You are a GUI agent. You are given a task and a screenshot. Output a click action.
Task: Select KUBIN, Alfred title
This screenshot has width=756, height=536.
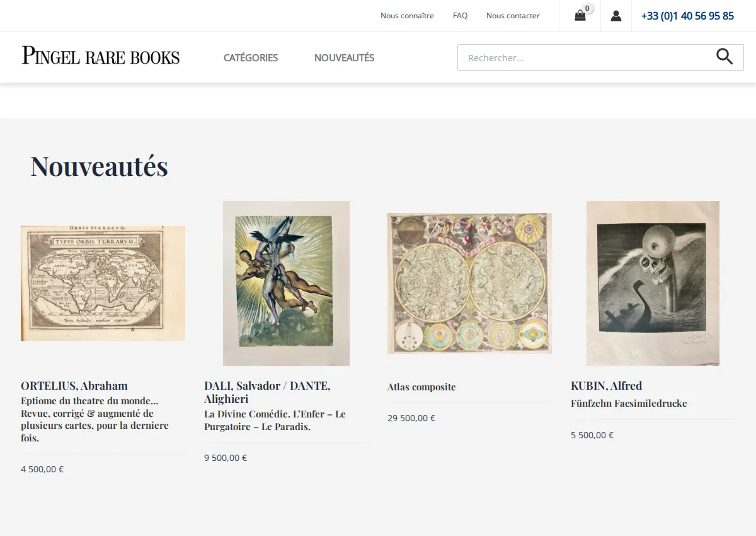(x=606, y=386)
